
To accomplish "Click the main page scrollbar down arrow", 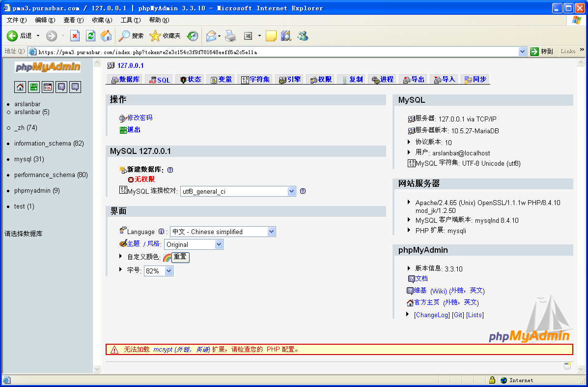I will 581,369.
